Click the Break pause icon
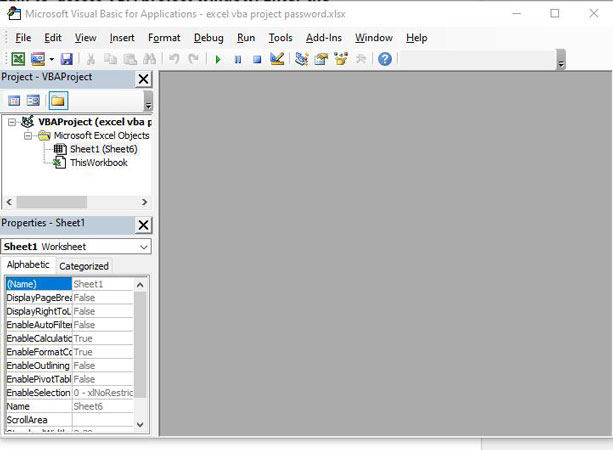The image size is (613, 450). click(238, 59)
